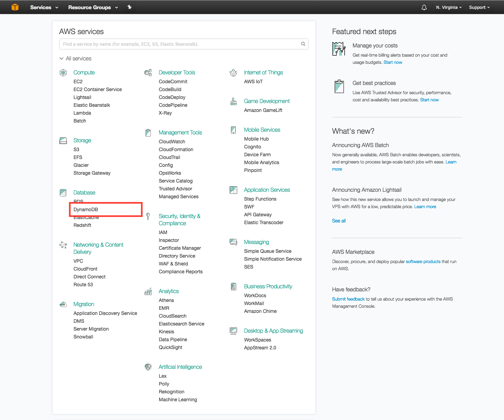Select the highlighted DynamoDB service link
The width and height of the screenshot is (504, 420).
pos(86,209)
